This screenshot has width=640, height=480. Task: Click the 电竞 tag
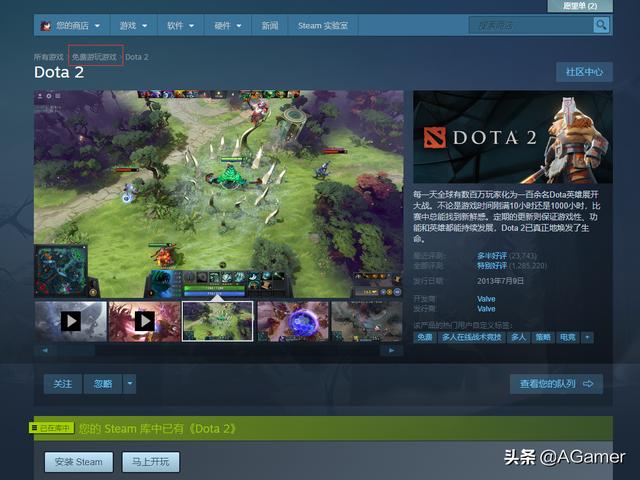point(567,338)
